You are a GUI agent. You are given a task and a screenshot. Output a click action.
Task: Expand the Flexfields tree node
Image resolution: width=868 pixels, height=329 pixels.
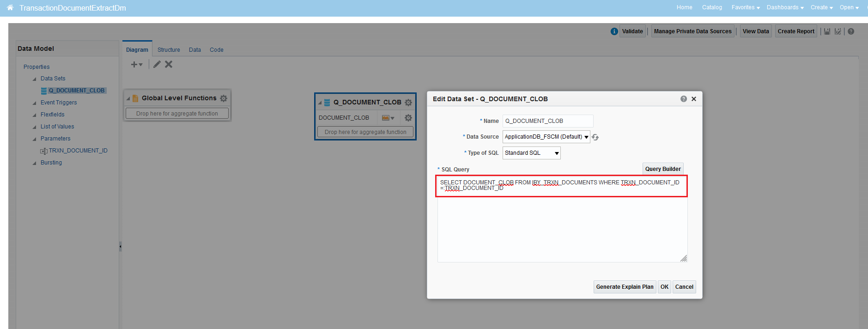coord(34,115)
